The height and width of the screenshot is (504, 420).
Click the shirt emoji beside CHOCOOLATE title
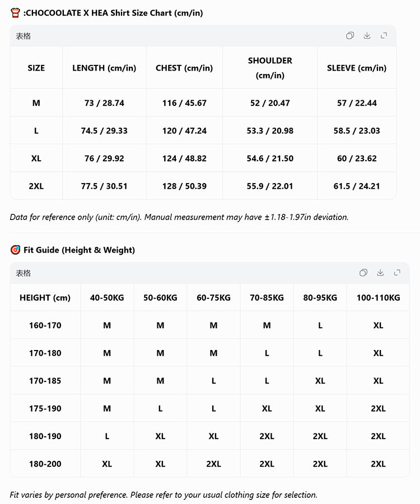coord(15,13)
